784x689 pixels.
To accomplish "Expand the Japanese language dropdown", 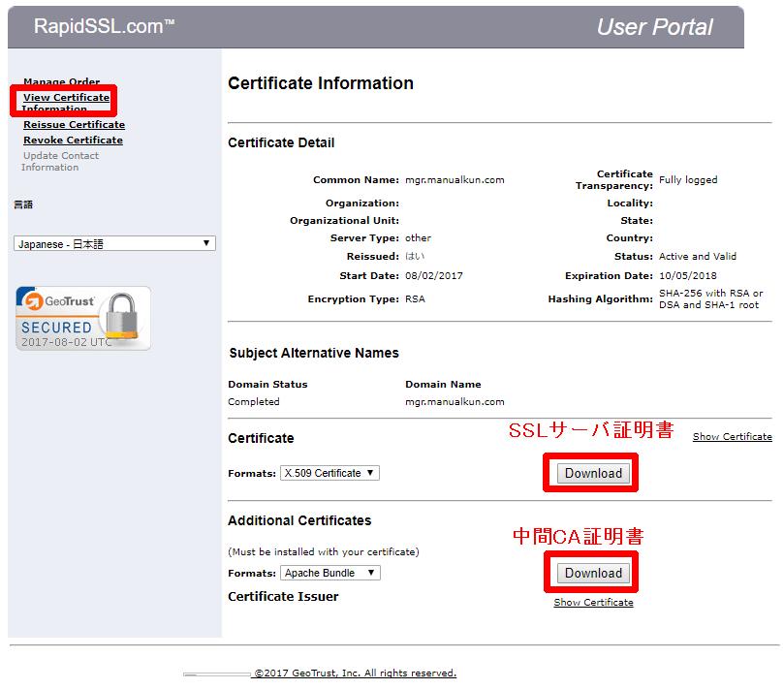I will [114, 243].
